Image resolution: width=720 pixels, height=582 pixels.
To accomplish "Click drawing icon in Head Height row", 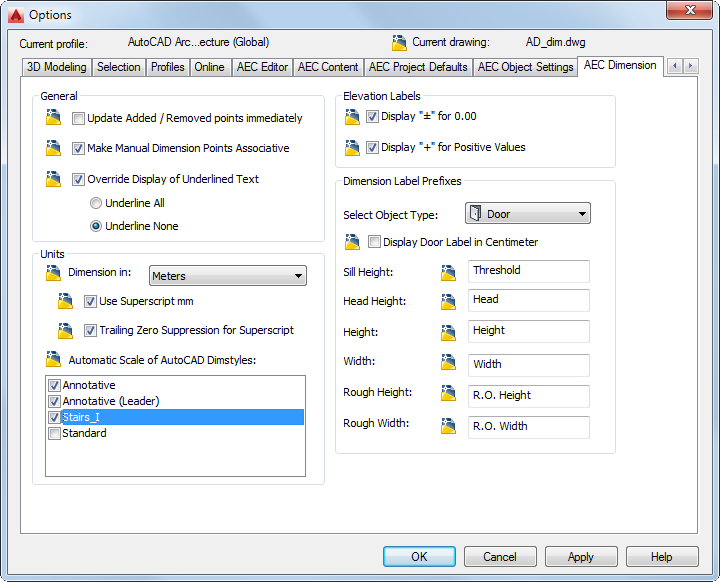I will tap(448, 302).
